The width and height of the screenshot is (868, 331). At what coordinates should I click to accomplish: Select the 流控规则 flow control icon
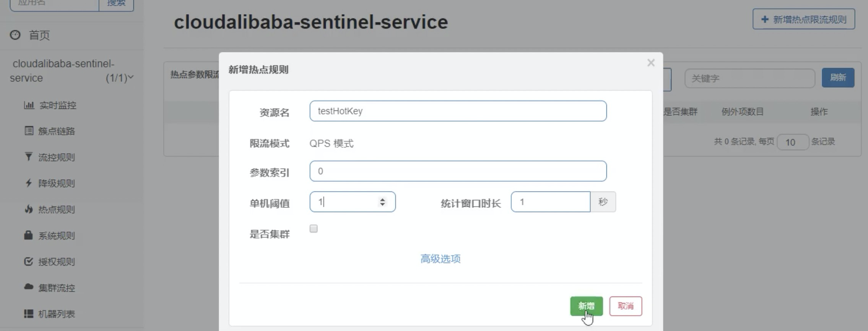coord(28,157)
